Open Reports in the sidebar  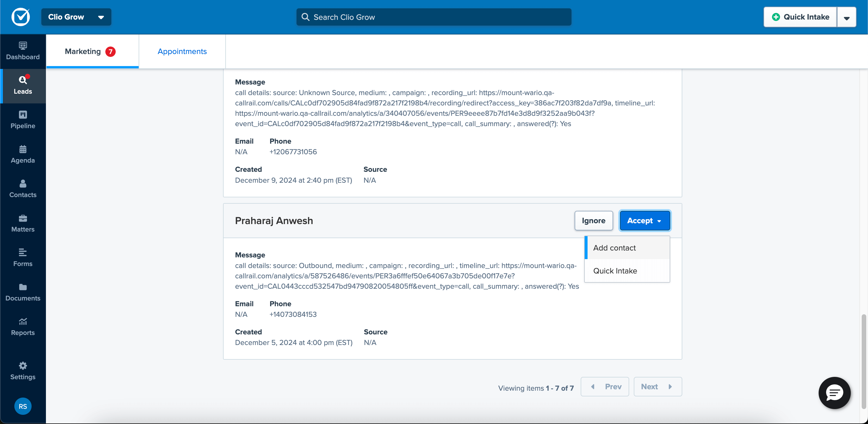coord(23,327)
